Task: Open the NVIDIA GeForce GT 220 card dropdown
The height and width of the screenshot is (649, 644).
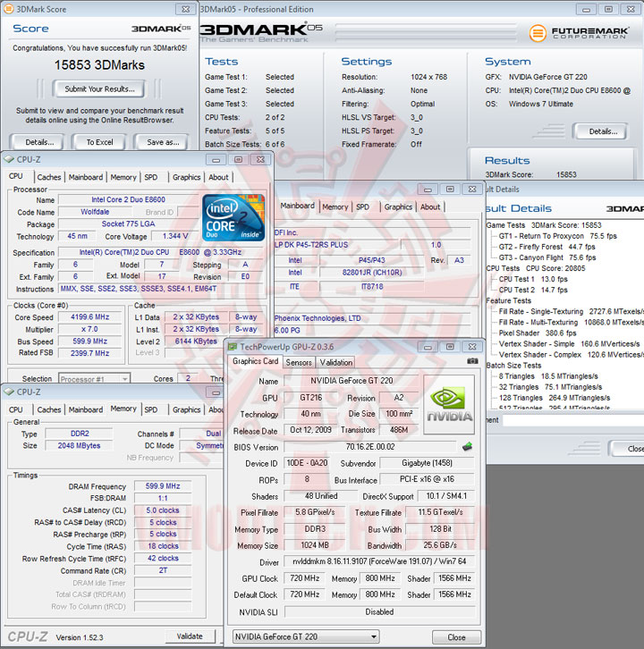Action: click(x=306, y=636)
